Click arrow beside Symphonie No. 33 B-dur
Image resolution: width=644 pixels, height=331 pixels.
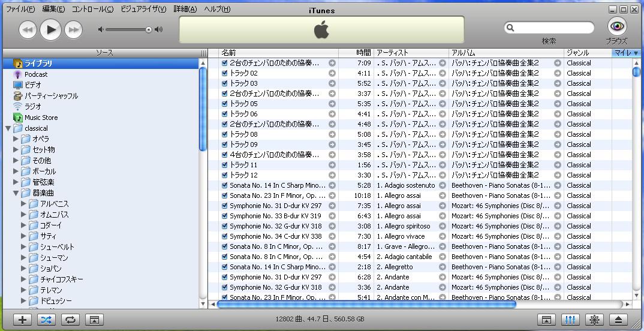[x=332, y=216]
